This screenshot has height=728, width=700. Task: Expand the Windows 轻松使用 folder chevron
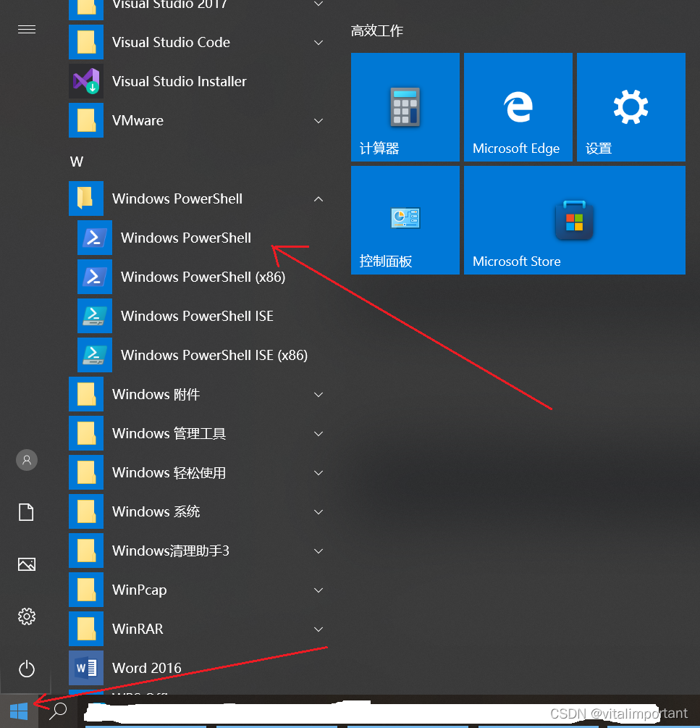tap(319, 472)
